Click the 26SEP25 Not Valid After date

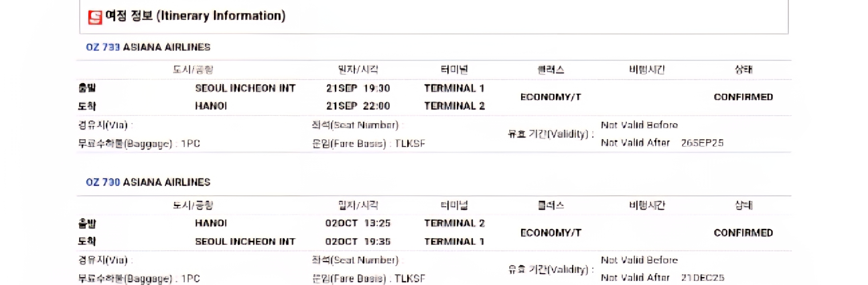pyautogui.click(x=702, y=143)
